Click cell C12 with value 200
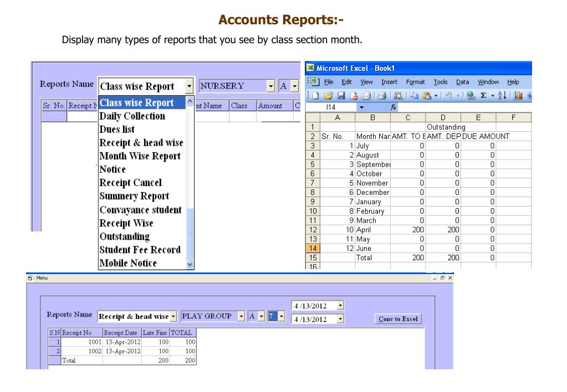 pyautogui.click(x=408, y=229)
